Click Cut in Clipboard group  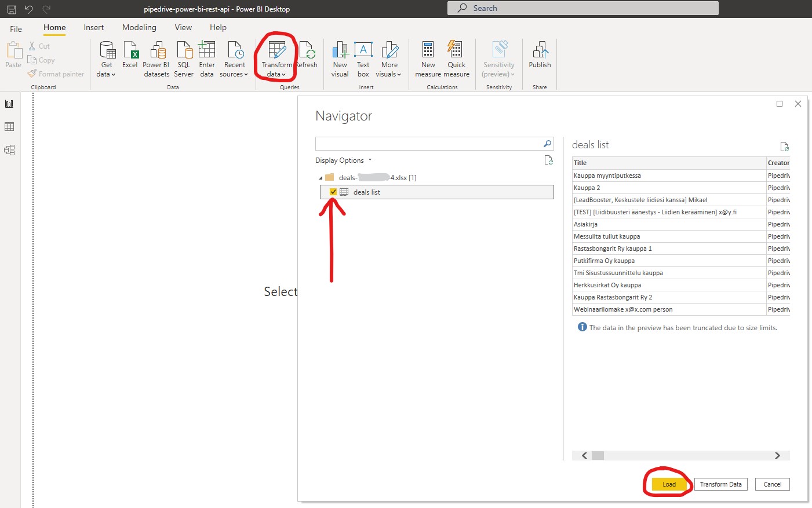coord(39,46)
